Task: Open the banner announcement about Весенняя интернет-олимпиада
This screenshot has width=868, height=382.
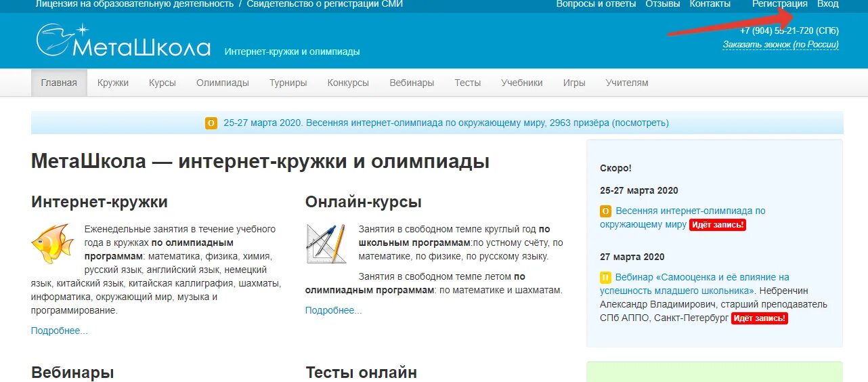Action: (446, 123)
